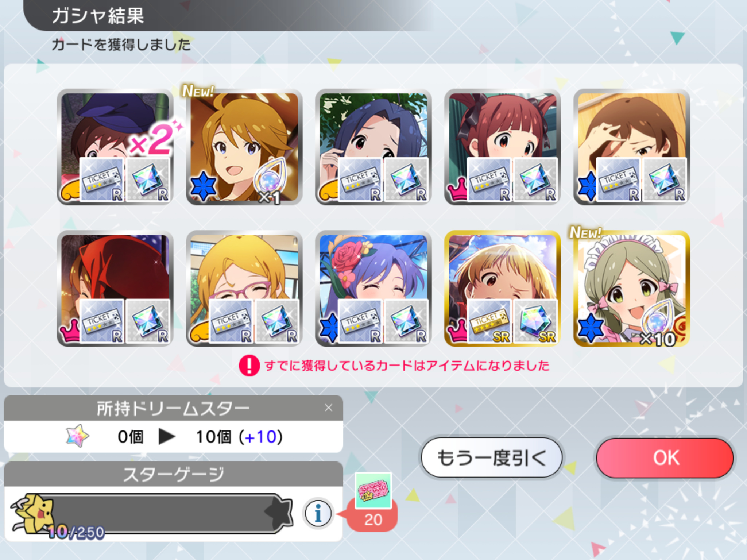The image size is (747, 560).
Task: Tap the SR crystal gem on the blonde card
Action: click(x=535, y=322)
